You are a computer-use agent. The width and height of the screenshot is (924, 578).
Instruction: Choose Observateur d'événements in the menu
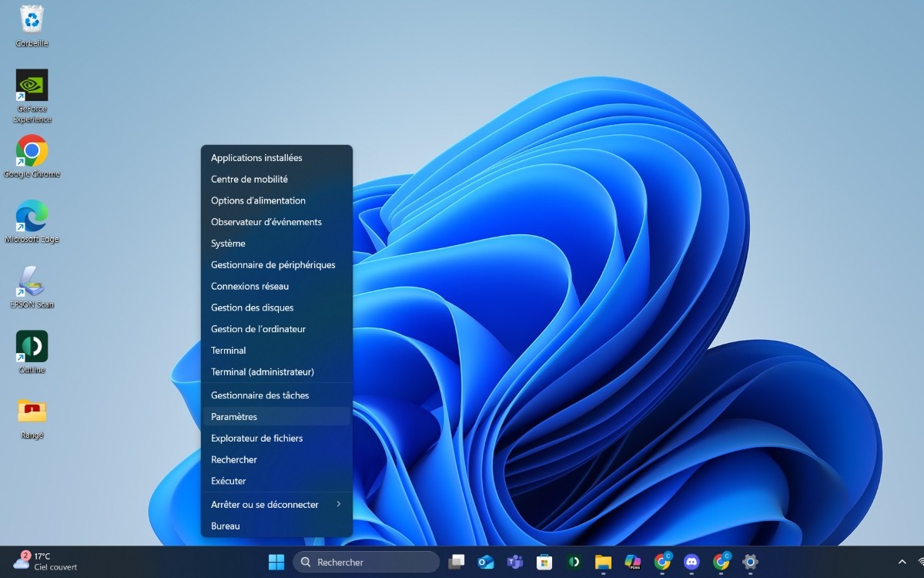[266, 221]
